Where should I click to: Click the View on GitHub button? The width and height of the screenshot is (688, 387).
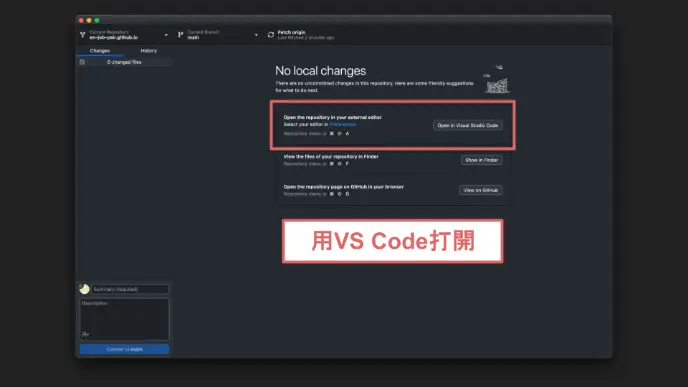click(x=480, y=190)
